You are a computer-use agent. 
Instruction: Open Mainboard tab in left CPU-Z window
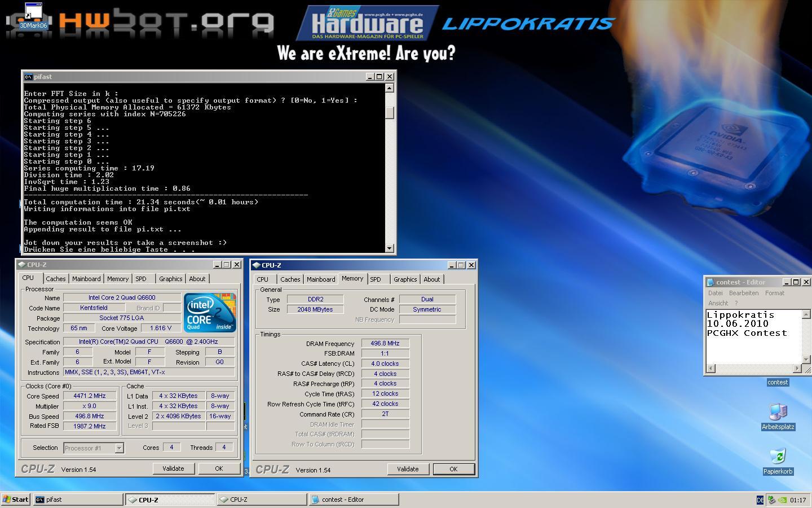tap(86, 279)
